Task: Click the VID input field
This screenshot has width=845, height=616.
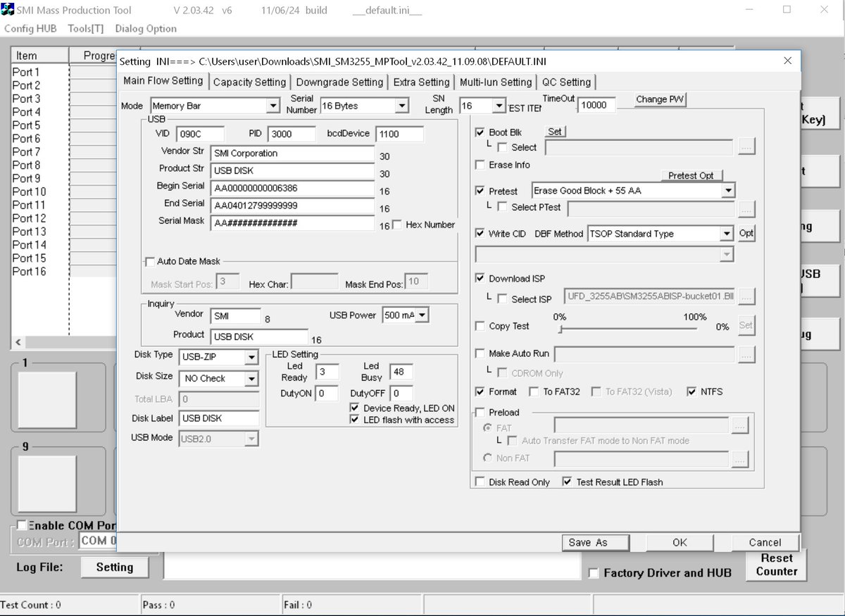Action: (201, 134)
